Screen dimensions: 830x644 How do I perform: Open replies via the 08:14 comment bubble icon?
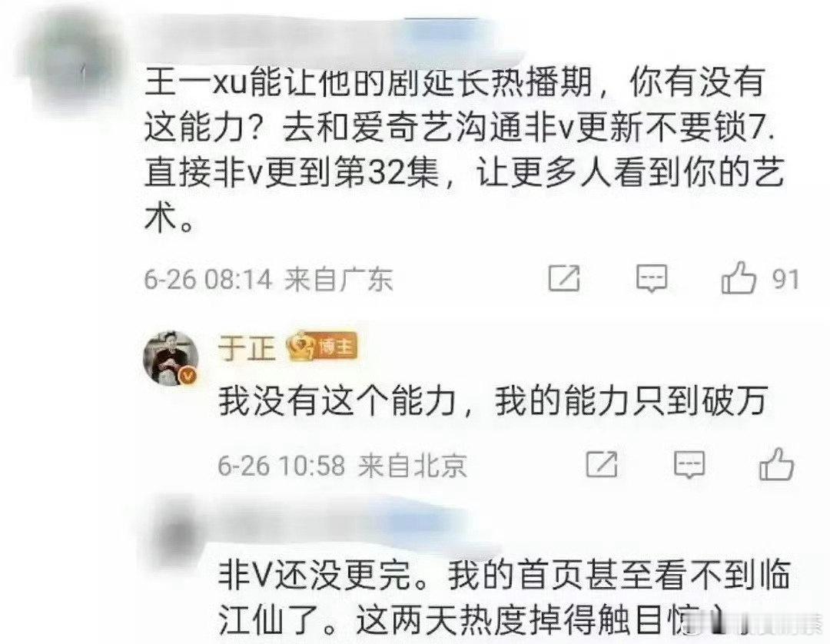point(652,278)
